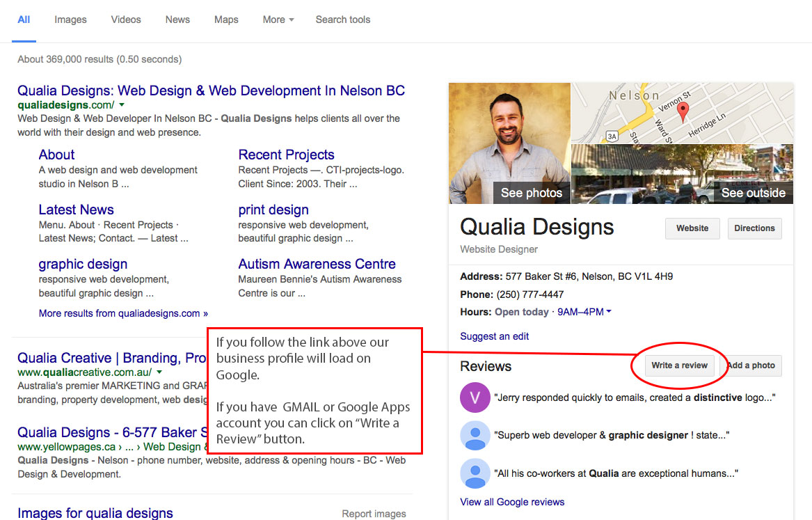Go to the Maps tab
This screenshot has width=812, height=520.
(x=226, y=19)
